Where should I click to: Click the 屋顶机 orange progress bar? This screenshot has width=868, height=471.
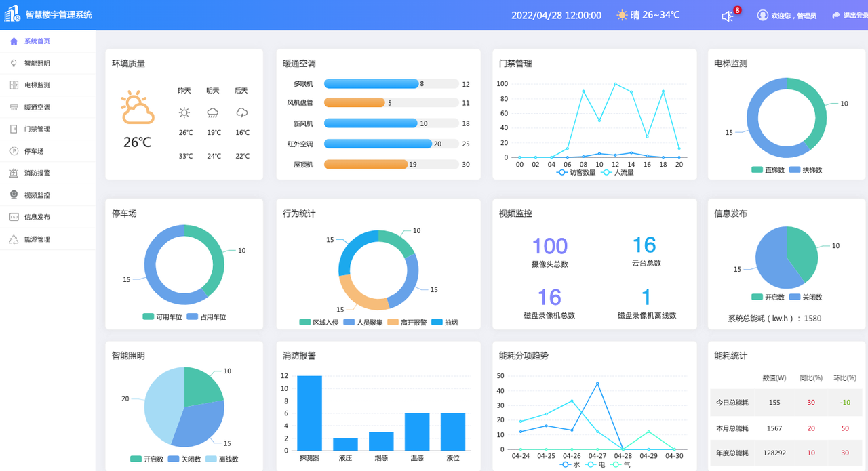(366, 164)
